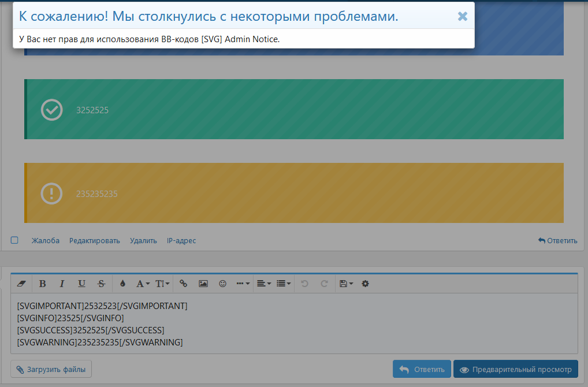Image resolution: width=588 pixels, height=387 pixels.
Task: Toggle the post selection checkbox
Action: point(14,240)
